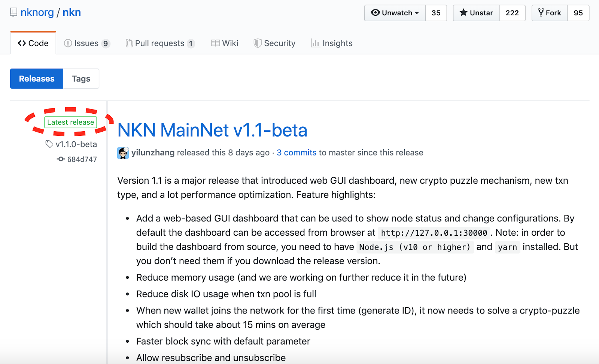Switch to the Tags view
Screen dimensions: 599x364
81,79
